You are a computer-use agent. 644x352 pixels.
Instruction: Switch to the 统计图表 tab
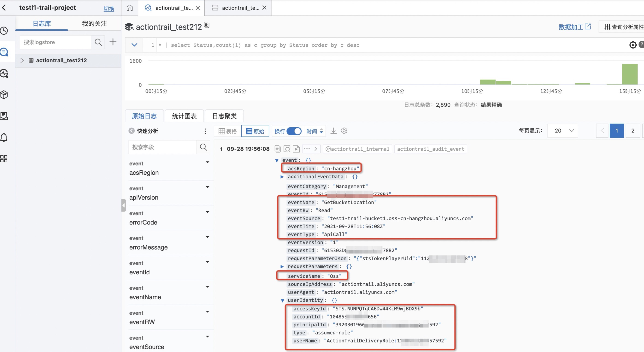point(184,116)
